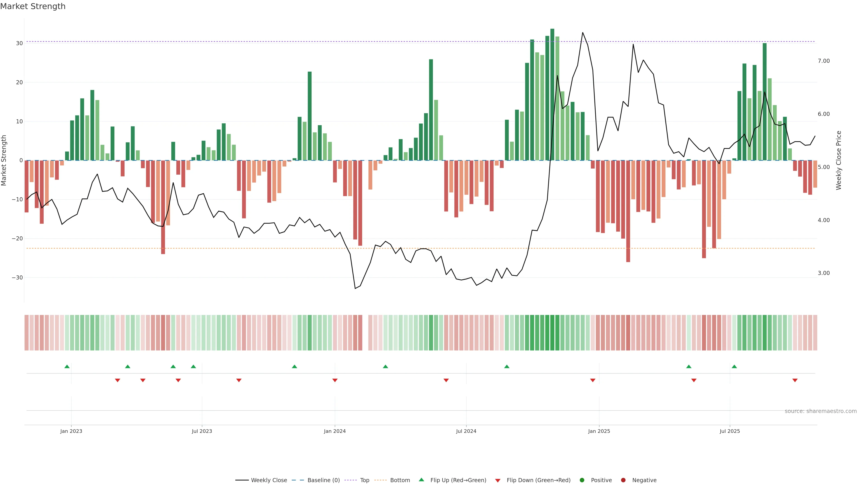Click the last red flip-down triangle on the right
868x488 pixels.
[x=795, y=380]
